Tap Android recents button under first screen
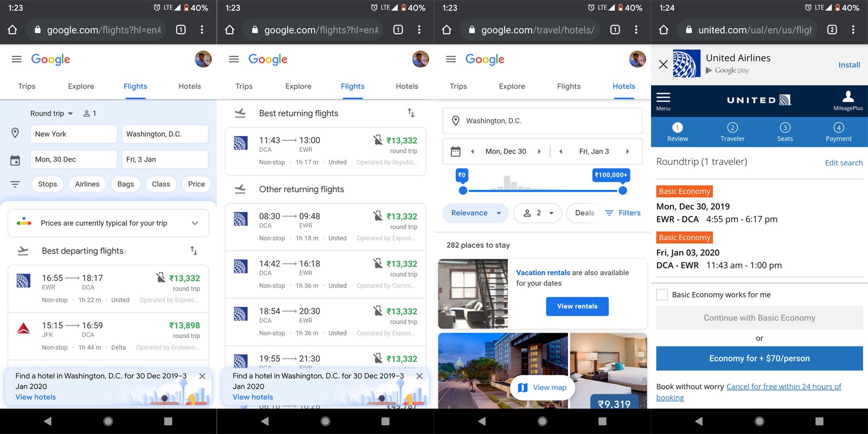This screenshot has width=868, height=434. pos(168,422)
